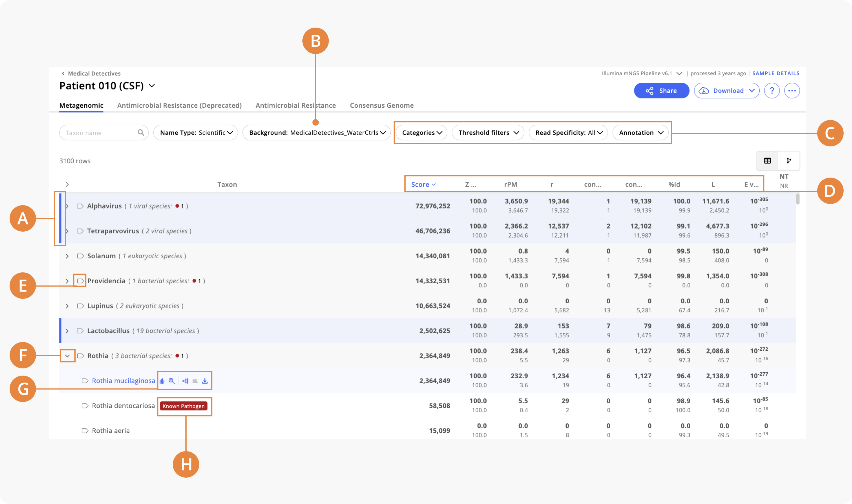
Task: Open the more options ellipsis button
Action: [x=792, y=91]
